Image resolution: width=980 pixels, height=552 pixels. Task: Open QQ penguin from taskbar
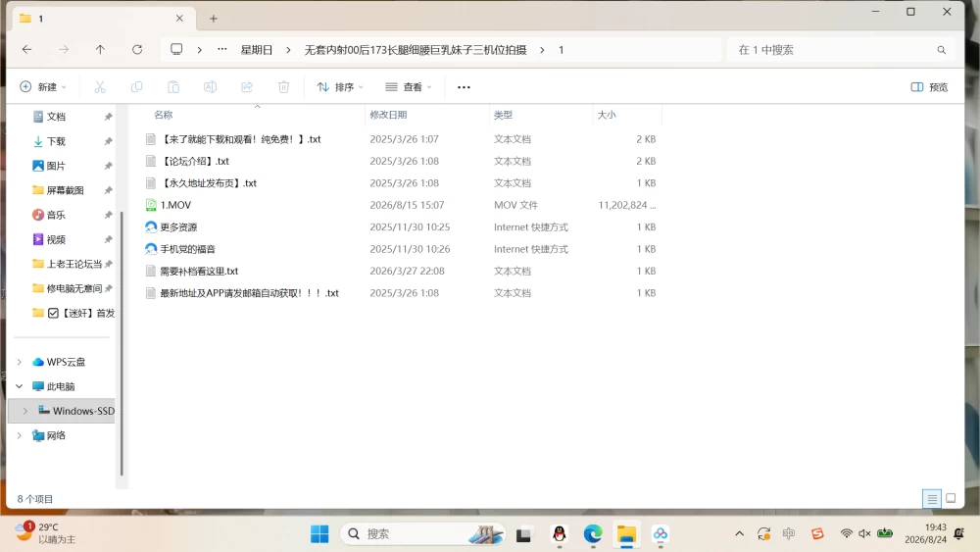point(560,534)
